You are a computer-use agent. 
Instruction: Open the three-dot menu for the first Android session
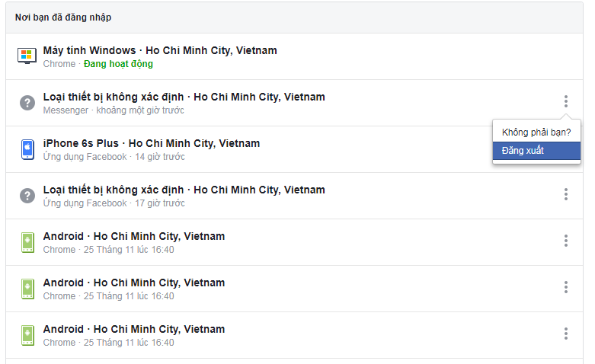click(566, 241)
